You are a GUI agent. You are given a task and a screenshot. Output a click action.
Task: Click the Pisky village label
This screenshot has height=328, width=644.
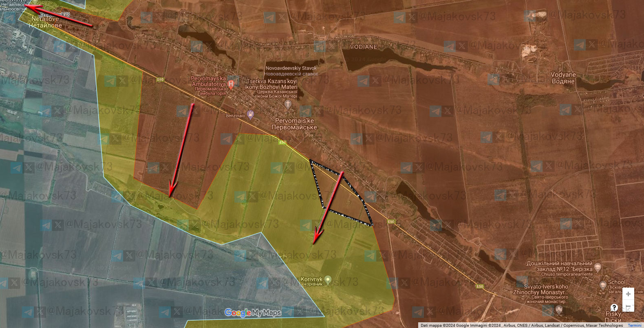tap(613, 317)
